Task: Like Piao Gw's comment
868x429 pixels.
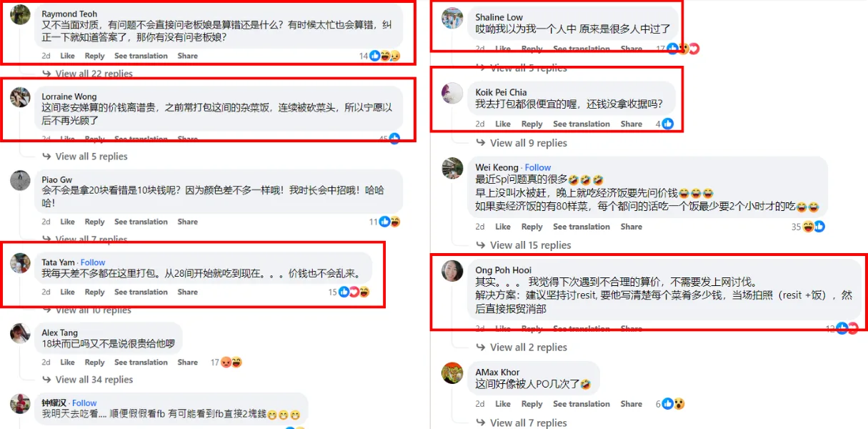Action: pyautogui.click(x=67, y=222)
